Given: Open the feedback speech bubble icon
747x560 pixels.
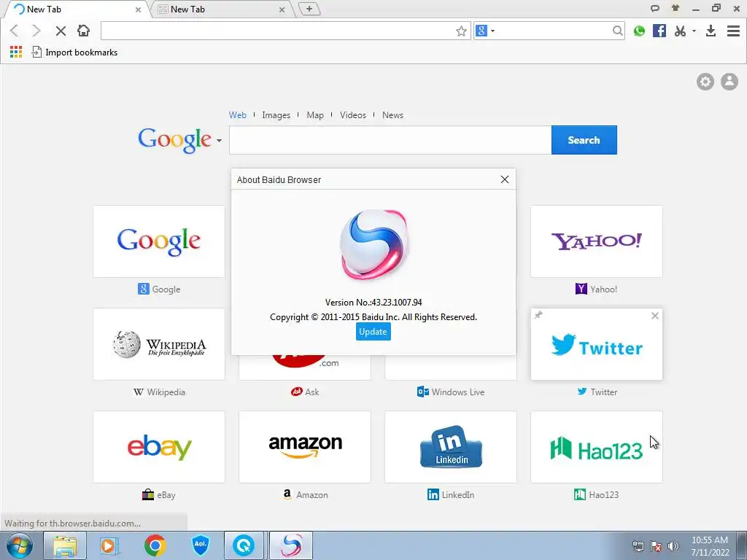Looking at the screenshot, I should [x=655, y=8].
